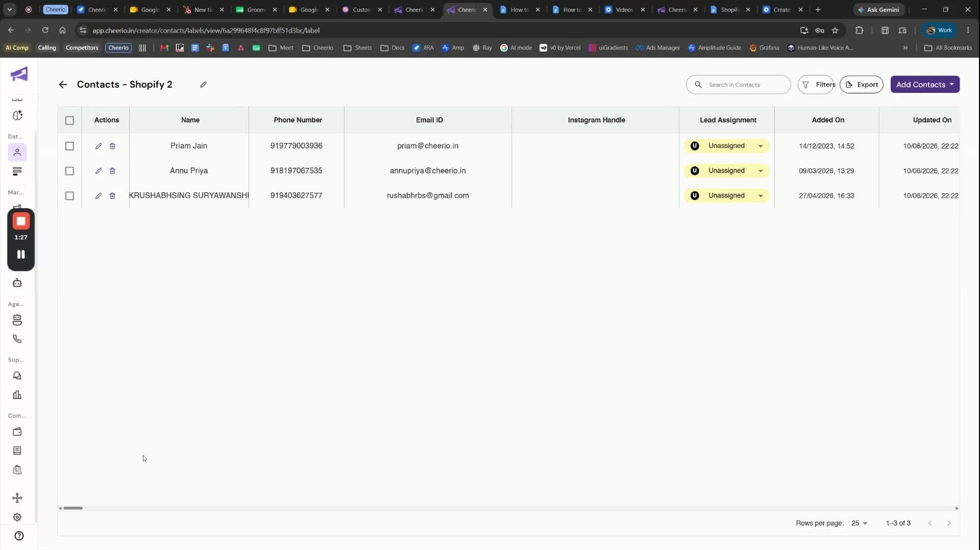Switch to the Create browser tab
Image resolution: width=980 pixels, height=550 pixels.
[x=782, y=10]
